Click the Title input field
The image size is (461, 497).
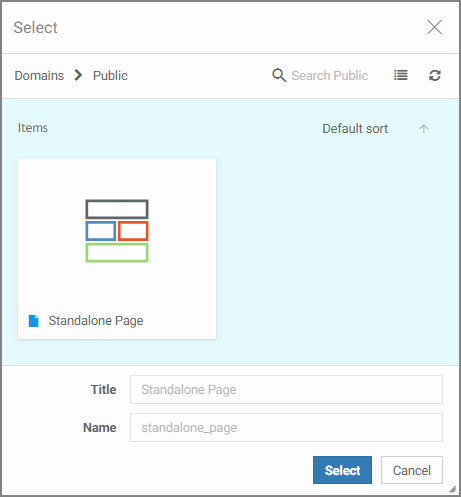click(286, 389)
